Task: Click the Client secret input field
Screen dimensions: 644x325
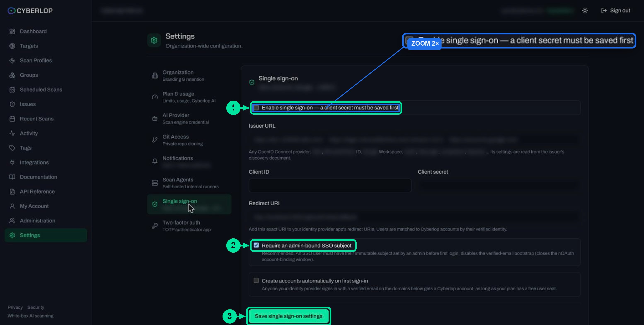Action: pos(499,185)
